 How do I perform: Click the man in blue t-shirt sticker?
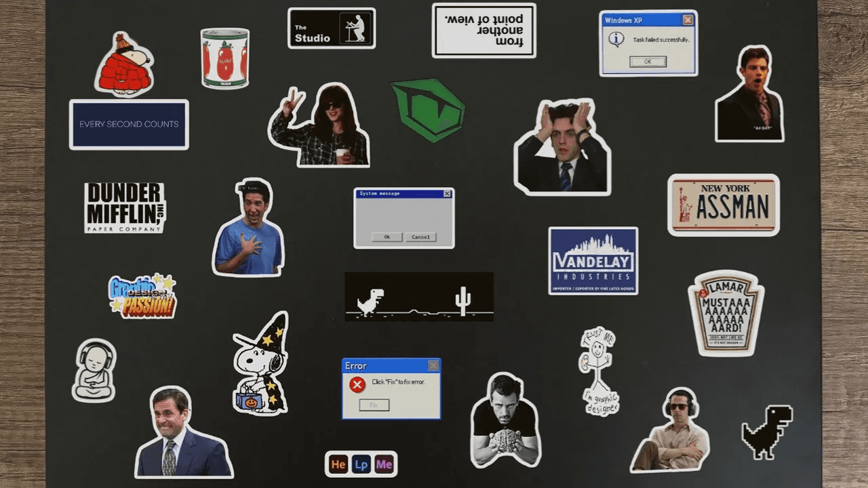[x=248, y=228]
